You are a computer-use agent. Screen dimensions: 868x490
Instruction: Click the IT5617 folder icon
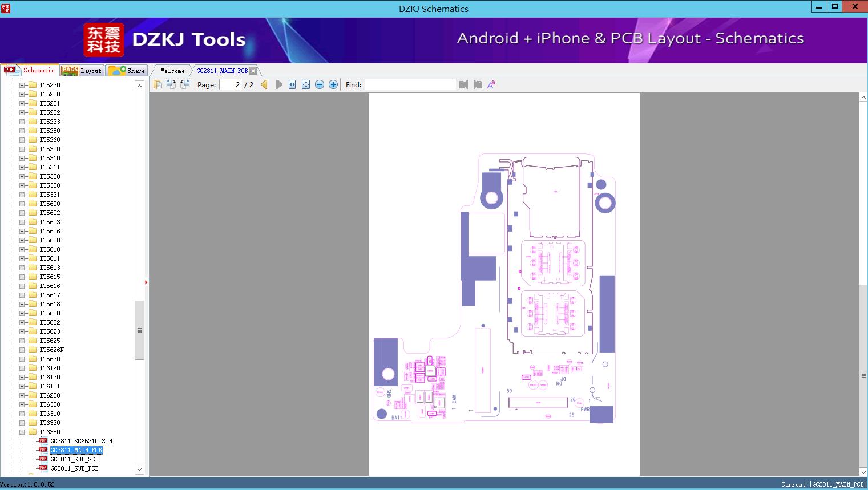click(33, 295)
